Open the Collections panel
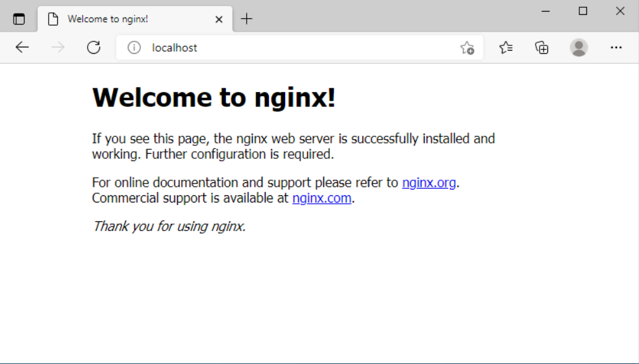The width and height of the screenshot is (639, 364). 542,47
